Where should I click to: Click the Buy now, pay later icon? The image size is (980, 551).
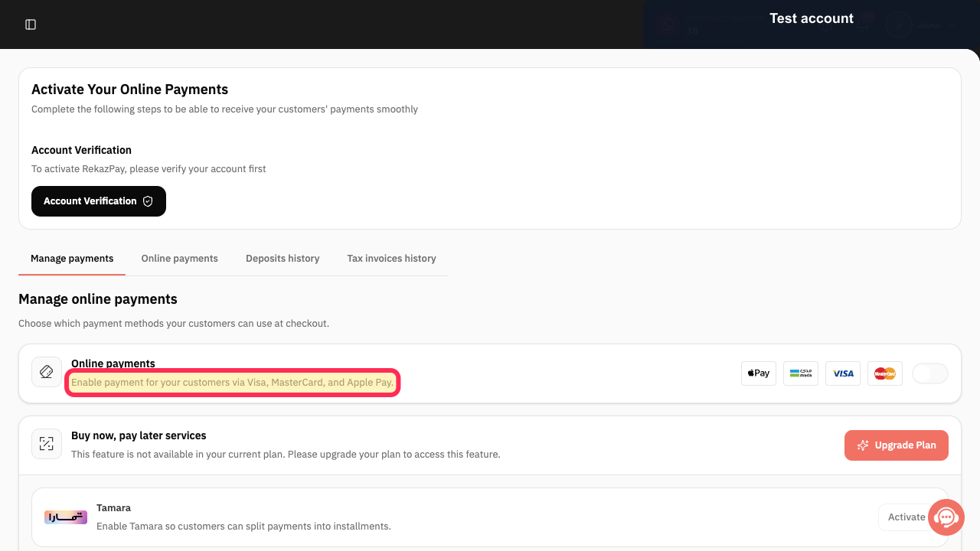[x=47, y=444]
